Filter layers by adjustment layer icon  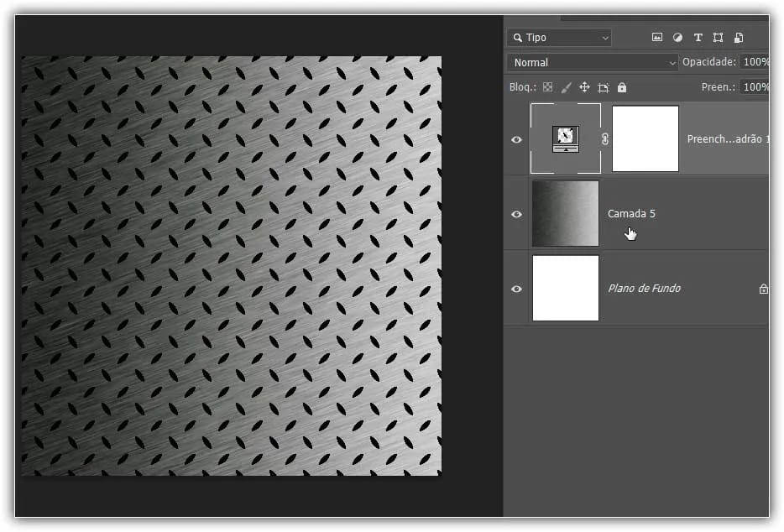point(677,38)
